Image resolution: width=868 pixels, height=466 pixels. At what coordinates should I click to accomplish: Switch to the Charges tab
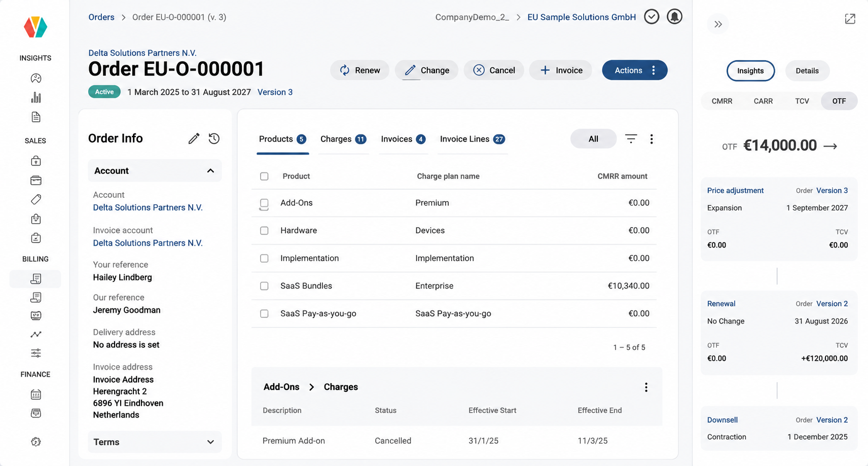(x=343, y=139)
